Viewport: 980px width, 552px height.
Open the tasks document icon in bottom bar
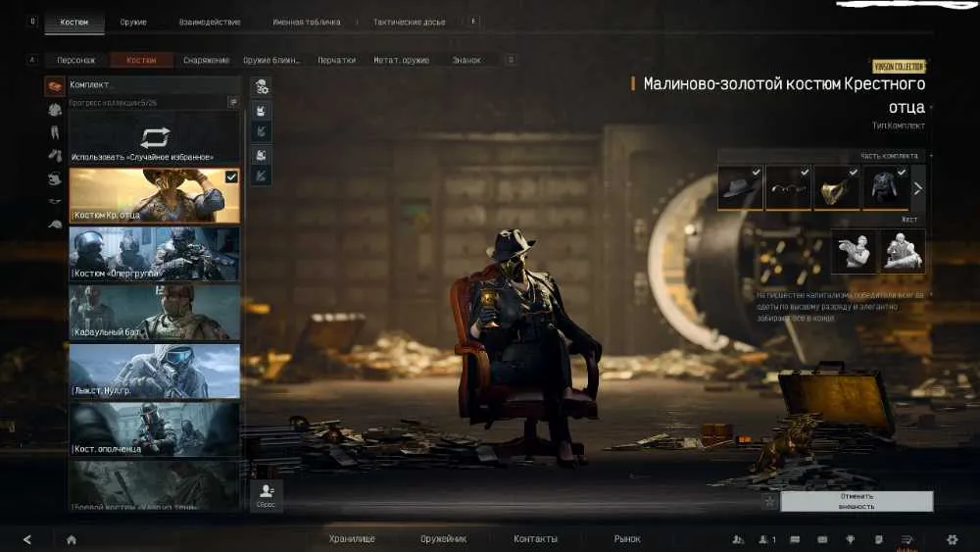point(879,539)
